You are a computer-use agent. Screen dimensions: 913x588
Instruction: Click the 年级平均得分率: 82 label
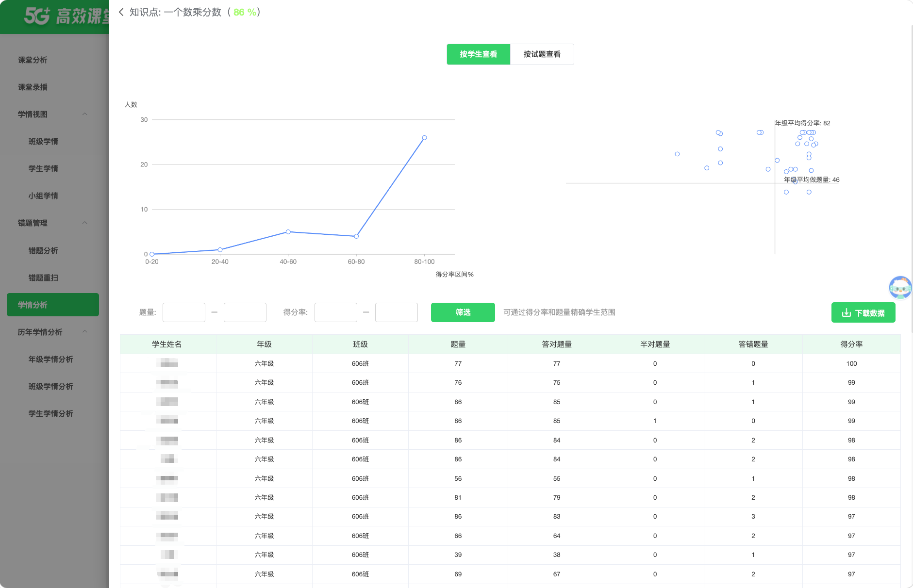[803, 123]
